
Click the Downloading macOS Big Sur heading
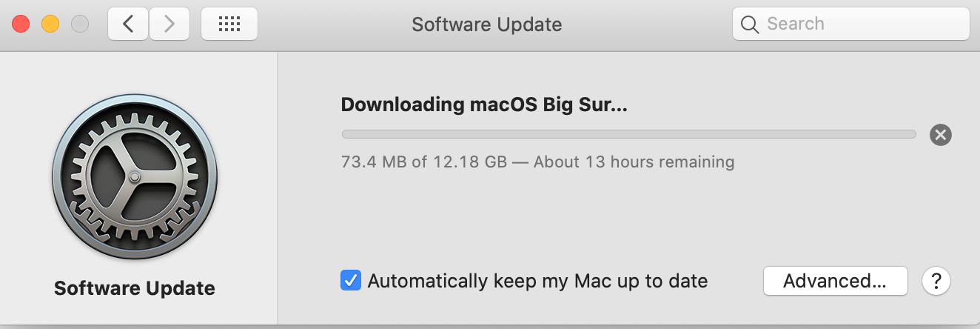[484, 104]
